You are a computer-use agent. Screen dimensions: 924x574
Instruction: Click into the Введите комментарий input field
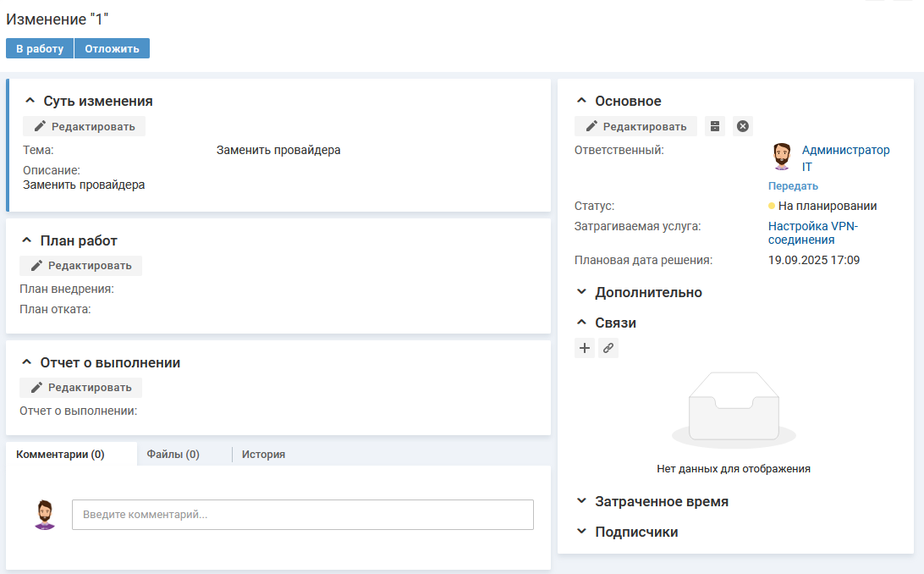pos(302,515)
